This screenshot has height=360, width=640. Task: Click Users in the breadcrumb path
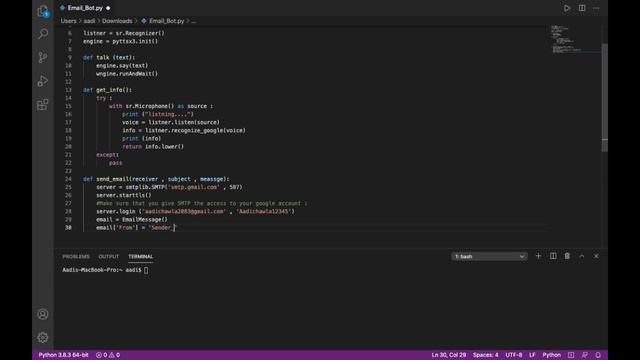(69, 21)
